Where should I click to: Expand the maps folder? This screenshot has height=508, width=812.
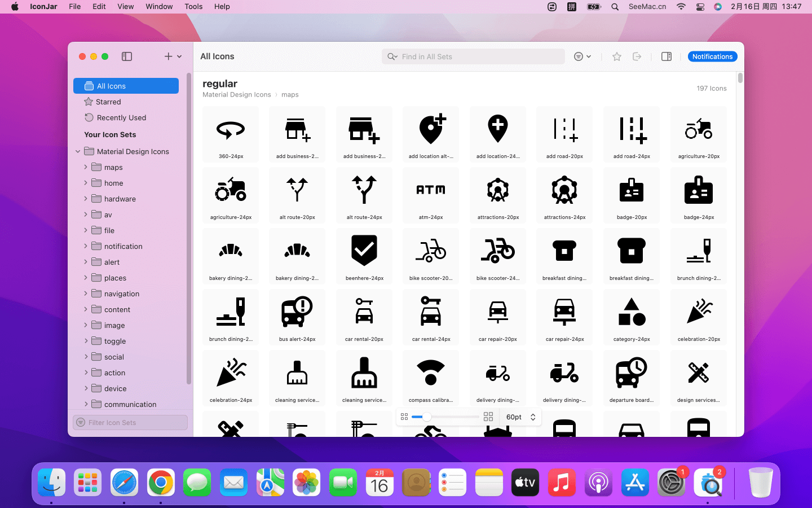(86, 167)
